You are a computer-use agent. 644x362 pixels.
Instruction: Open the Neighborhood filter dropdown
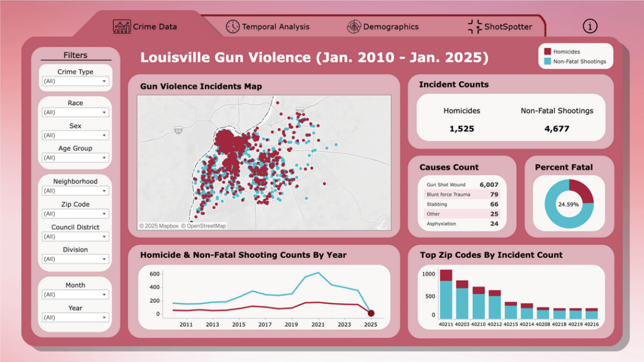[x=75, y=191]
